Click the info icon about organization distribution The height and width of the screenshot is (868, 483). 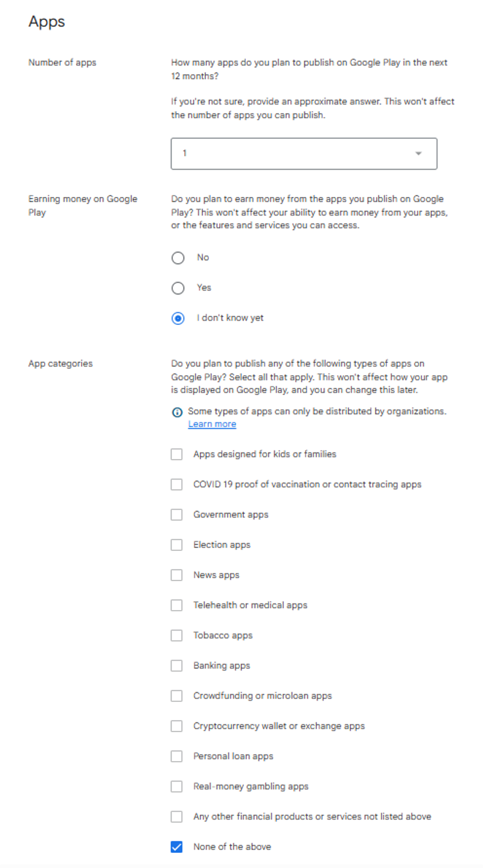point(177,411)
